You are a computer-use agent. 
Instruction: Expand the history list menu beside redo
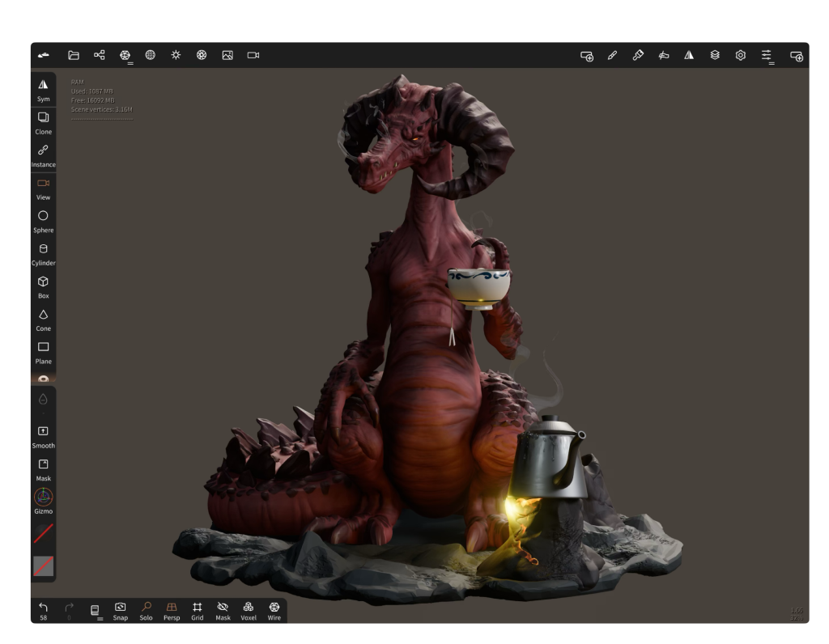click(x=96, y=611)
